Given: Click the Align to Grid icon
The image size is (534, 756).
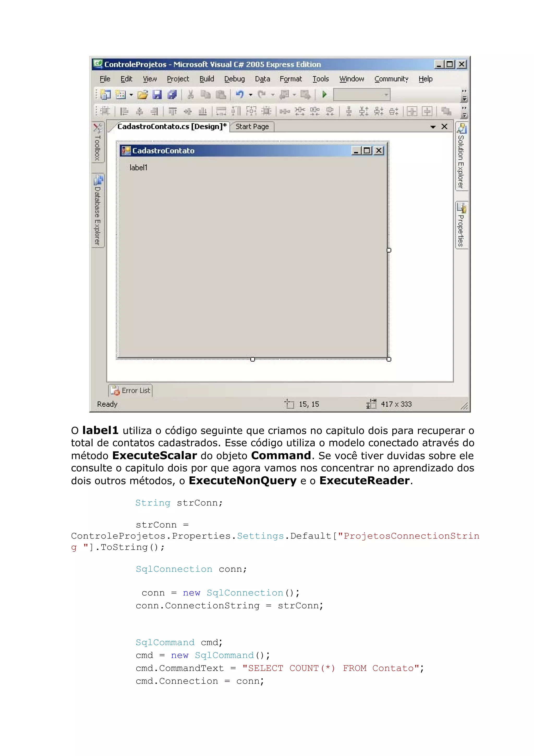Looking at the screenshot, I should tap(105, 111).
